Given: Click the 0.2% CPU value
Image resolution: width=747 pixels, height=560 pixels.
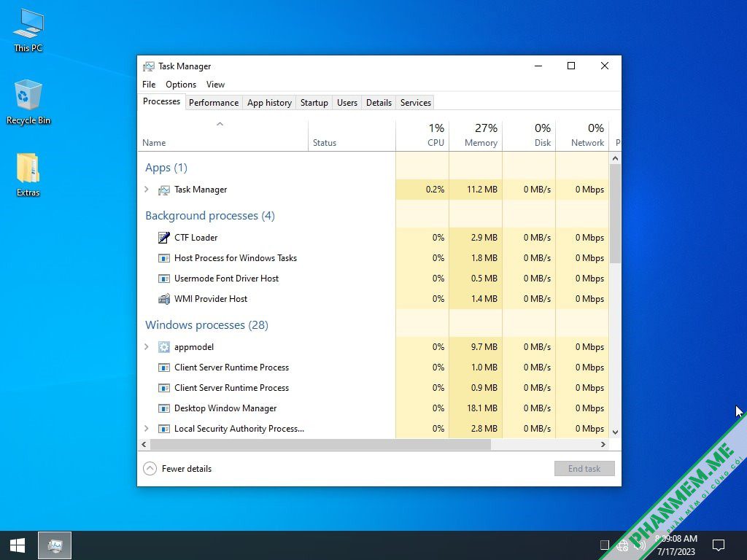Looking at the screenshot, I should coord(435,190).
